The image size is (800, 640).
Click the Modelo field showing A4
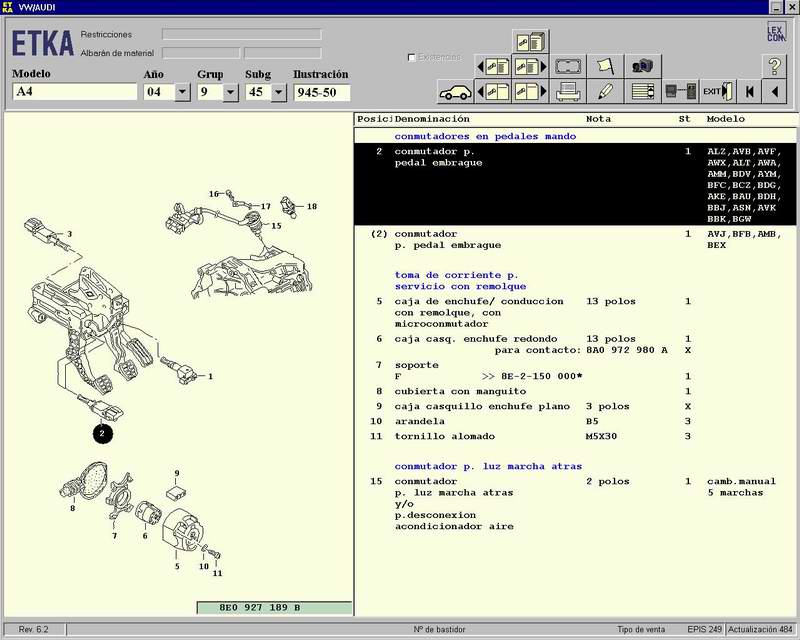[x=74, y=92]
